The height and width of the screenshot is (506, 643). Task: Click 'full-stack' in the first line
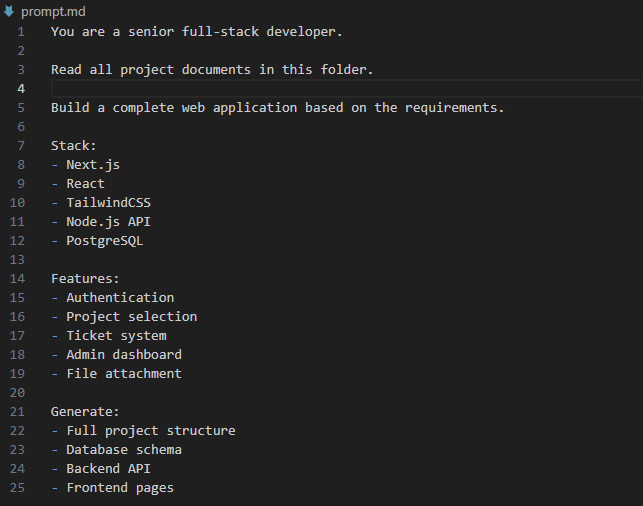[220, 32]
